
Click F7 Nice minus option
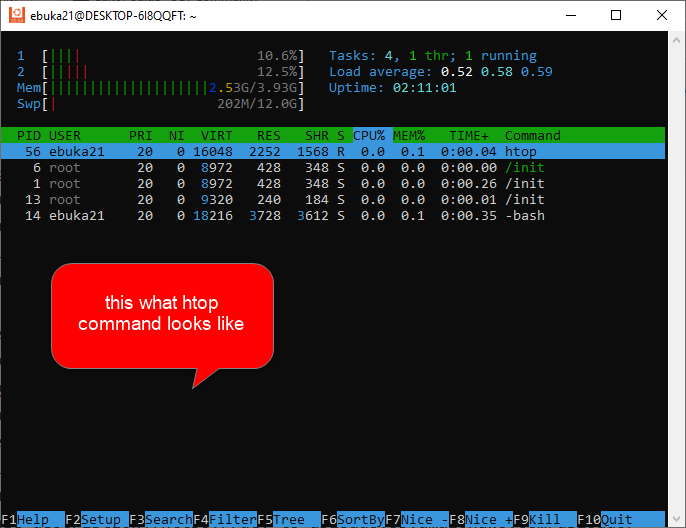tap(416, 519)
